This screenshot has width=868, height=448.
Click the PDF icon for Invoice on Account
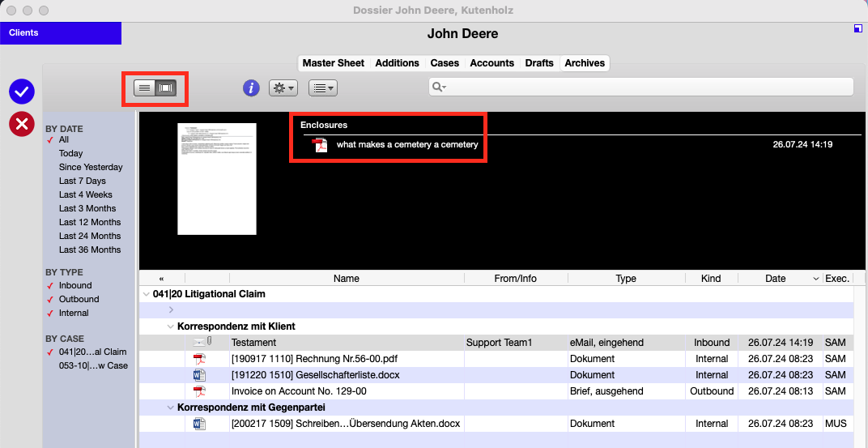pyautogui.click(x=199, y=391)
